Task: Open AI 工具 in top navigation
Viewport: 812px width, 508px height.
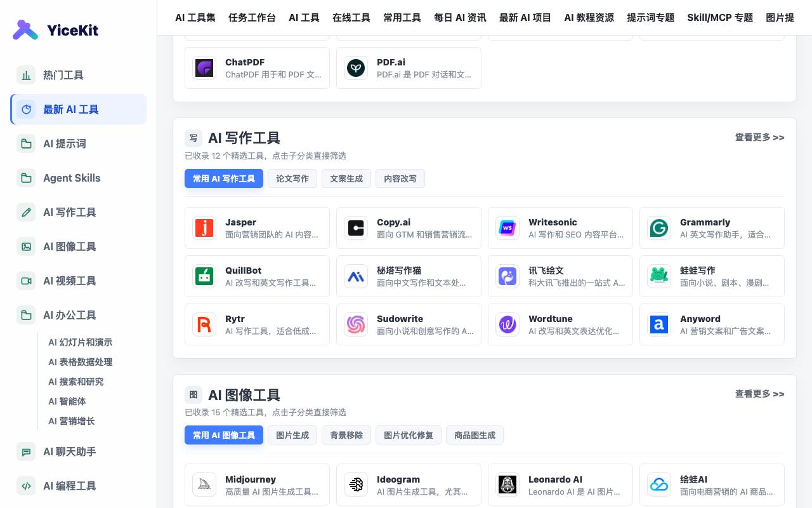Action: [304, 18]
